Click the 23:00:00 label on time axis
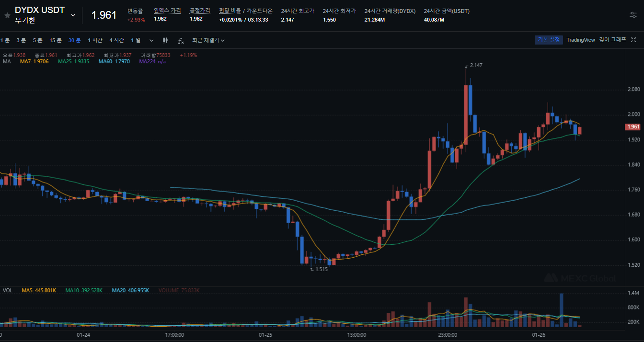Screen dimensions: 644x342 (448, 334)
